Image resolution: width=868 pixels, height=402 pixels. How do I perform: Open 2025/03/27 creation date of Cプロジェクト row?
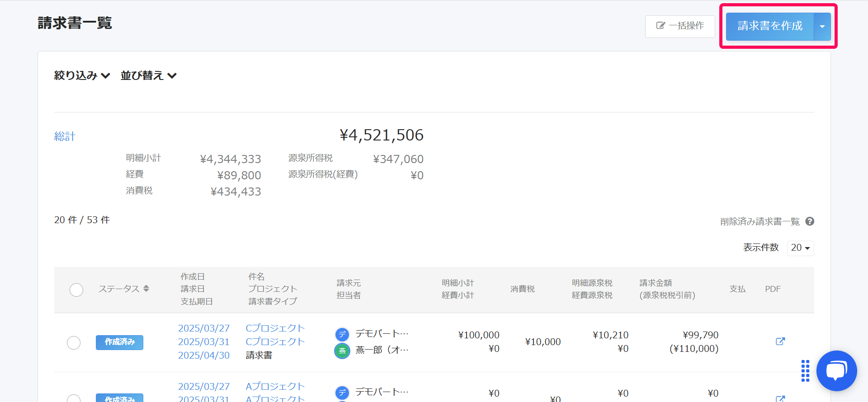coord(204,328)
